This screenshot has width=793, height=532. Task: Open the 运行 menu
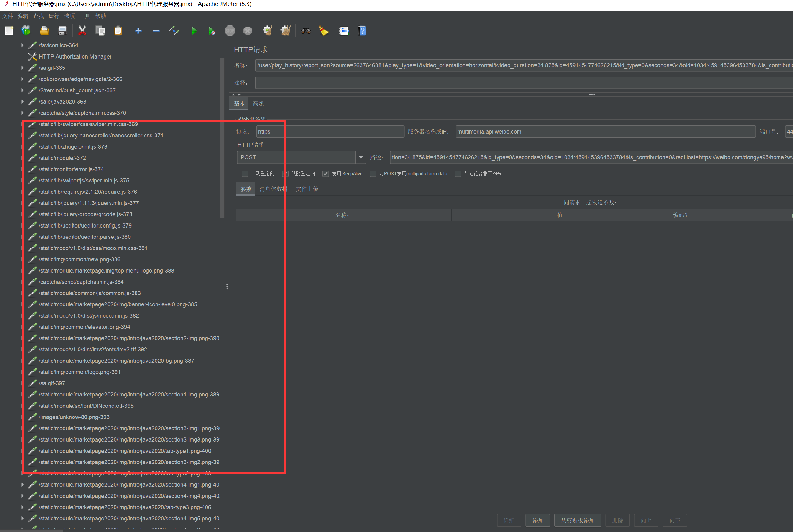[53, 16]
